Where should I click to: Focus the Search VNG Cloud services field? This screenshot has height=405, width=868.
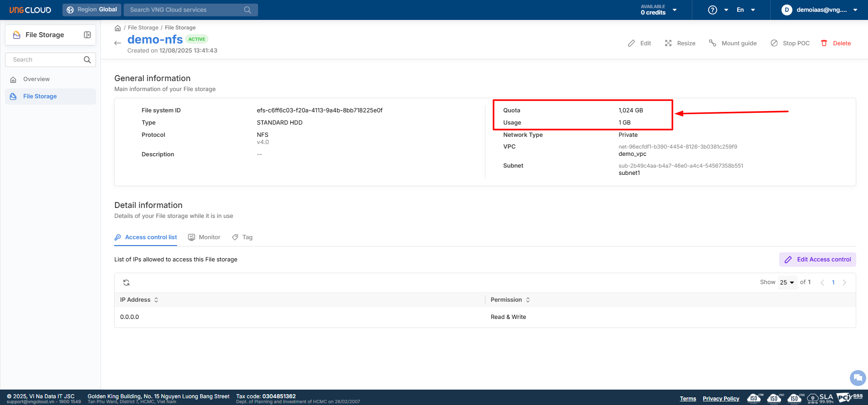[186, 10]
